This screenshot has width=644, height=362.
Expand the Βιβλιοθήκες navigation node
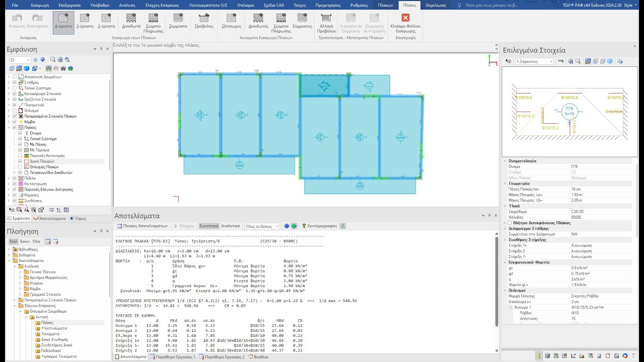9,249
